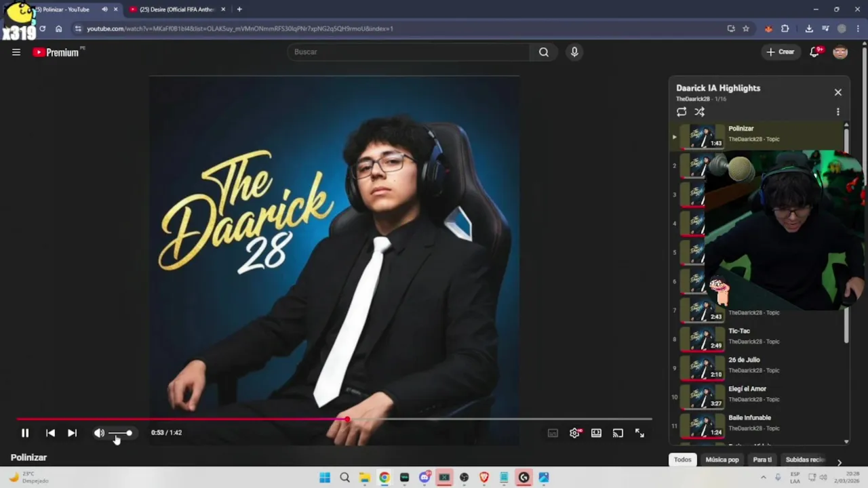This screenshot has height=488, width=868.
Task: Open the Crear button
Action: point(780,52)
